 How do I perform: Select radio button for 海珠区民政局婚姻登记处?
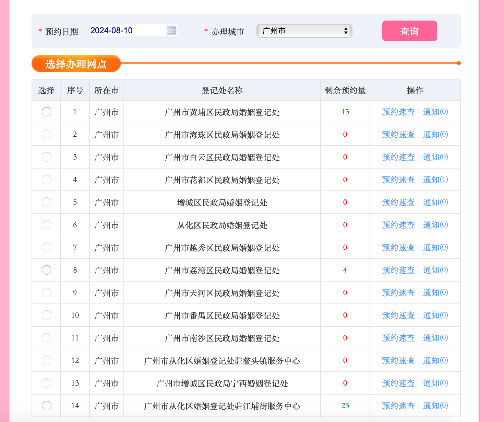point(47,134)
